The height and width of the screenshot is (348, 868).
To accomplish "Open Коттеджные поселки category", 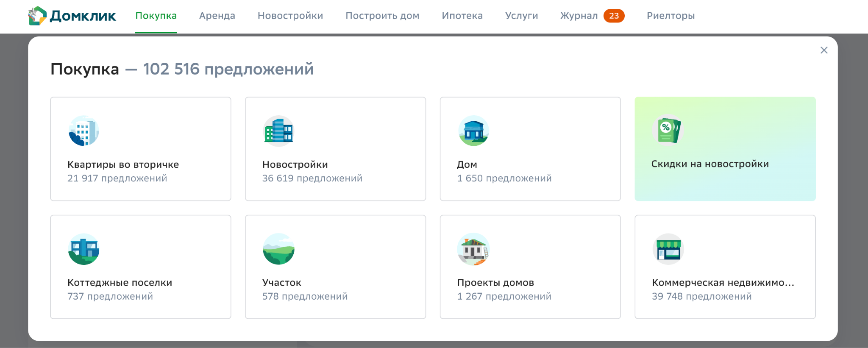I will pyautogui.click(x=120, y=283).
